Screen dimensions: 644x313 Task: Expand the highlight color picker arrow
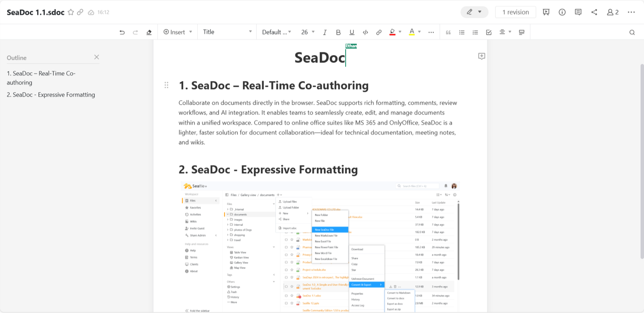(x=400, y=32)
